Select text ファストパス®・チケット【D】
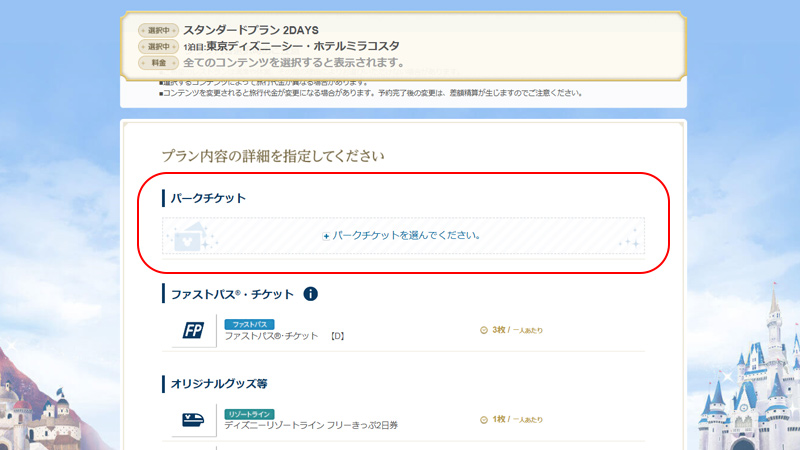 (285, 336)
